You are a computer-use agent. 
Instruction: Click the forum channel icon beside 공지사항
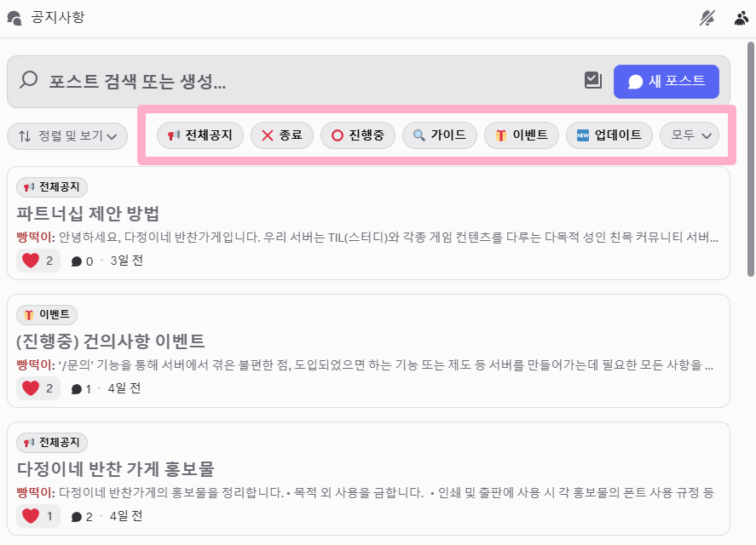pos(14,18)
